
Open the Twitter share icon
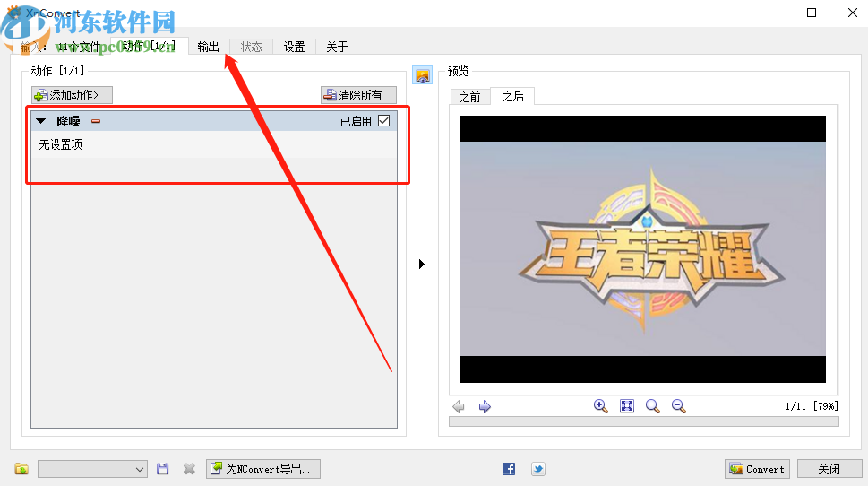pyautogui.click(x=537, y=469)
